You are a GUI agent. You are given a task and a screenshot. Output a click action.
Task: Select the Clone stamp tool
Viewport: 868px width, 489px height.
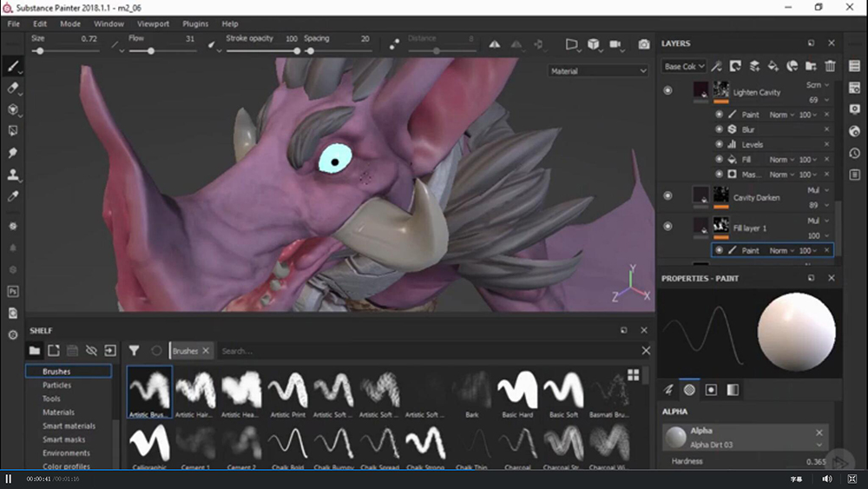[x=13, y=175]
